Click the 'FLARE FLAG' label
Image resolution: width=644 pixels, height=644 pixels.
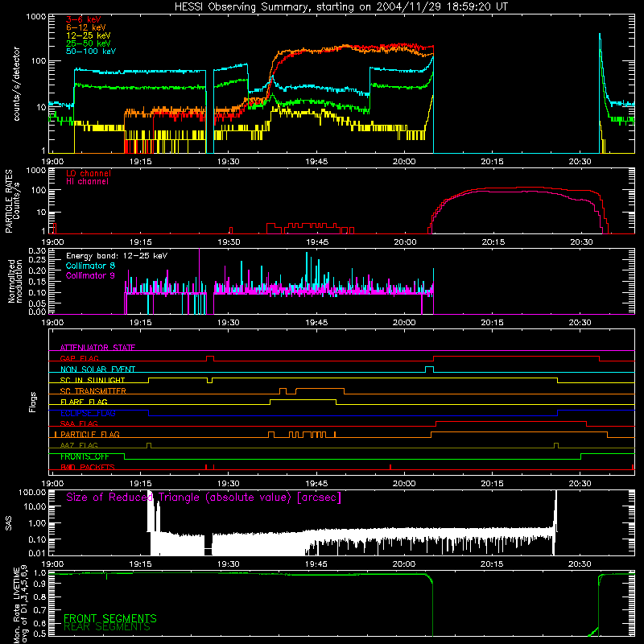click(x=84, y=402)
